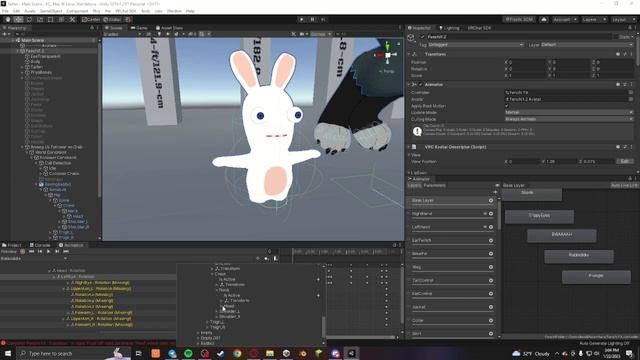
Task: Toggle the Center pivot mode button
Action: pyautogui.click(x=91, y=19)
